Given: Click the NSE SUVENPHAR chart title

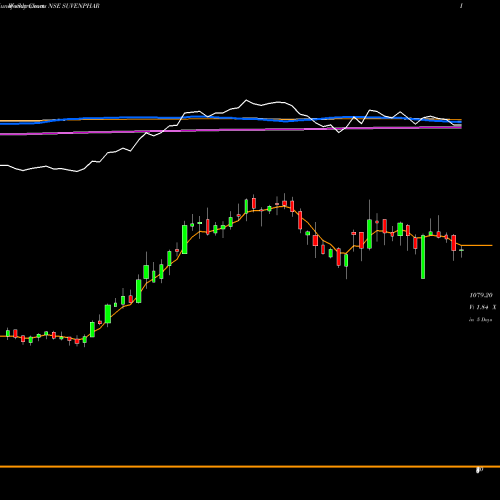Looking at the screenshot, I should (74, 6).
